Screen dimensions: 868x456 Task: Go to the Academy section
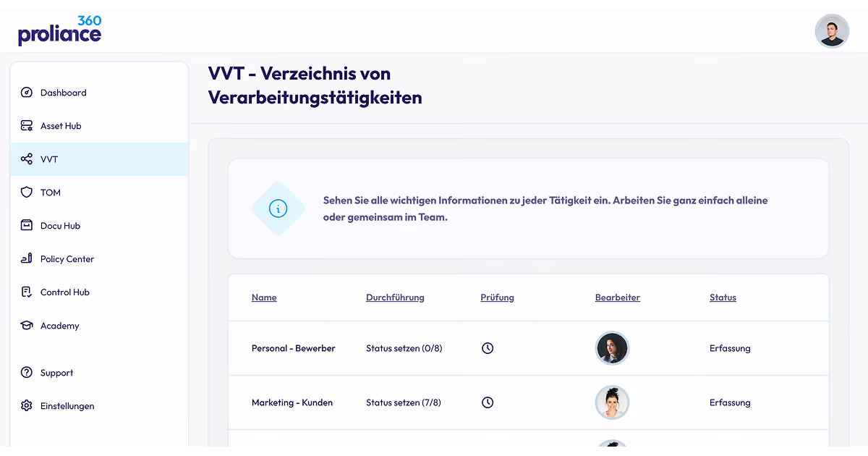point(99,326)
